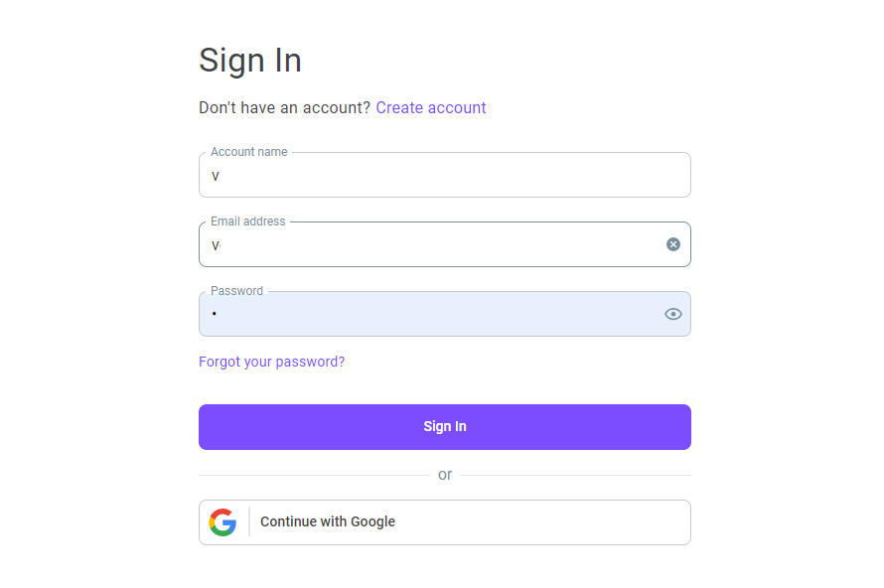Click the masked dot in Password field
Viewport: 884px width, 588px height.
pyautogui.click(x=215, y=314)
